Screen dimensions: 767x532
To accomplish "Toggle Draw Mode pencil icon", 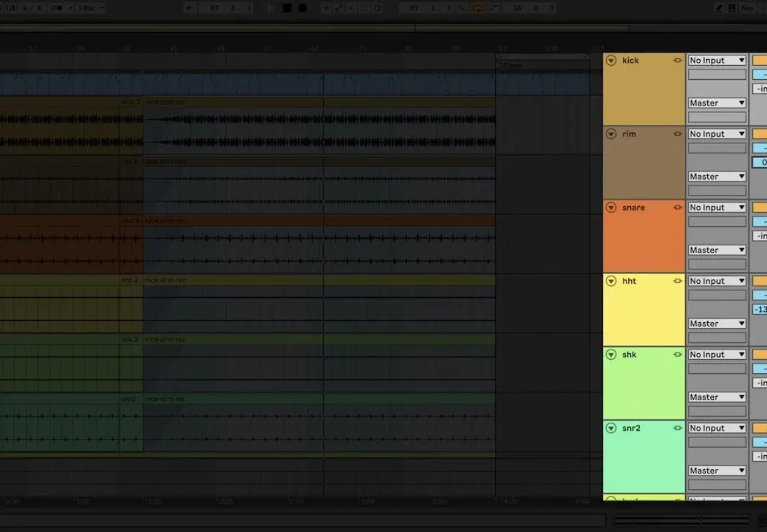I will point(719,8).
